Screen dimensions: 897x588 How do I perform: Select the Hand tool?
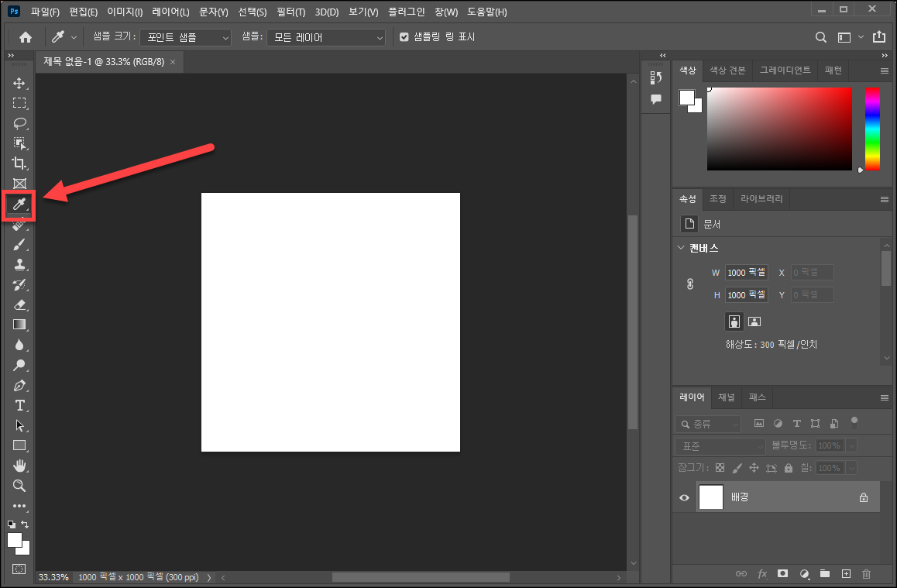click(x=19, y=466)
